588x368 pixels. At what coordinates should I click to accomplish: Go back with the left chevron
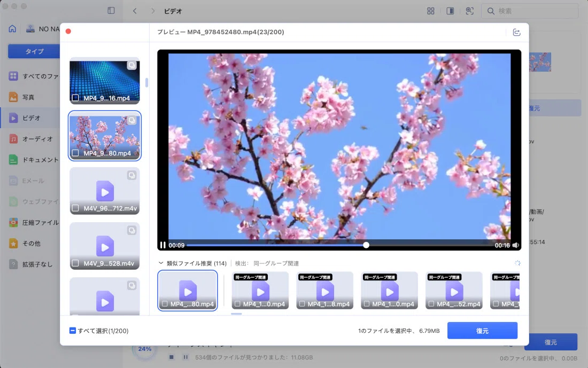(x=135, y=11)
